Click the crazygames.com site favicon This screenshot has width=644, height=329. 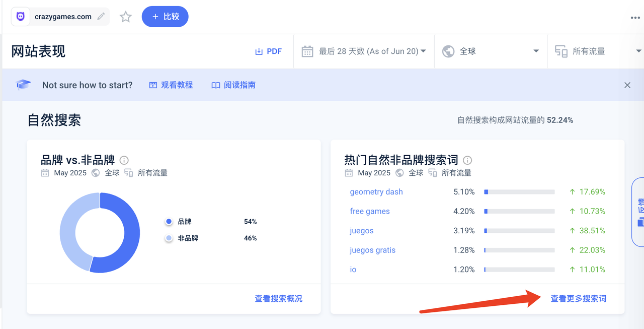pos(21,17)
